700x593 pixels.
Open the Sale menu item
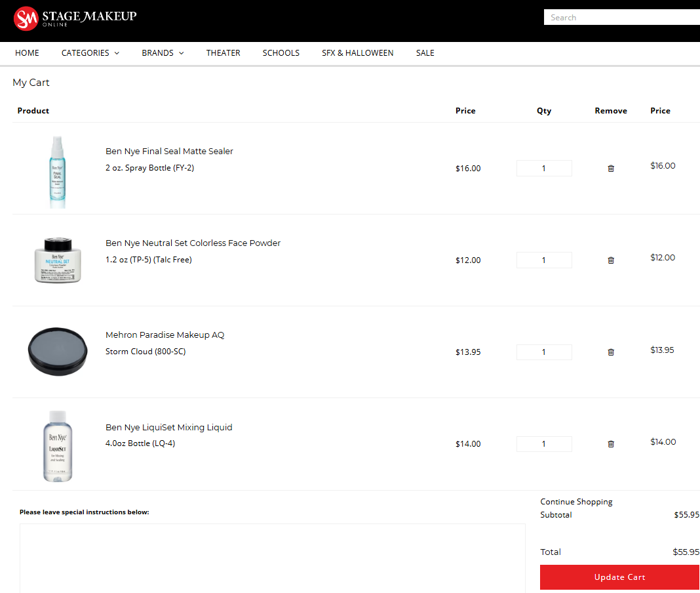[x=425, y=52]
